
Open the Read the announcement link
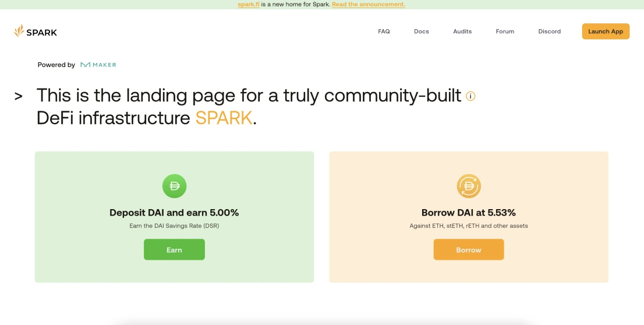369,5
